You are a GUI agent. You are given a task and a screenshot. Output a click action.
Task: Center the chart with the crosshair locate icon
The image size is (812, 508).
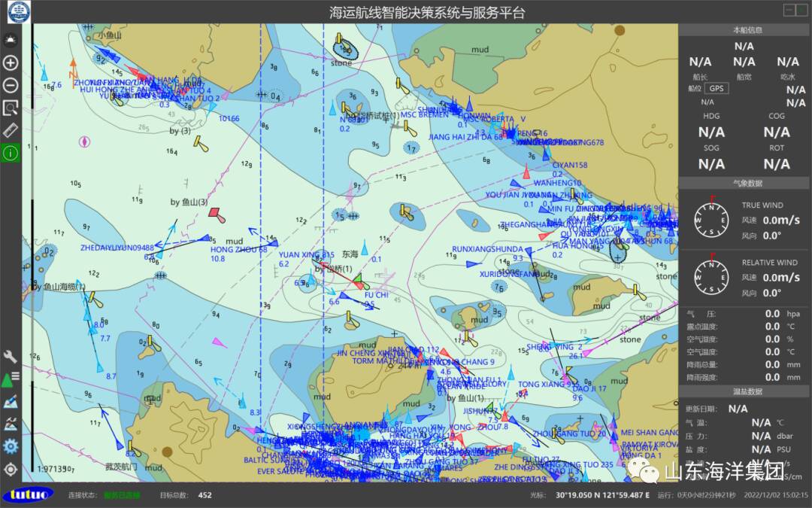pyautogui.click(x=11, y=469)
